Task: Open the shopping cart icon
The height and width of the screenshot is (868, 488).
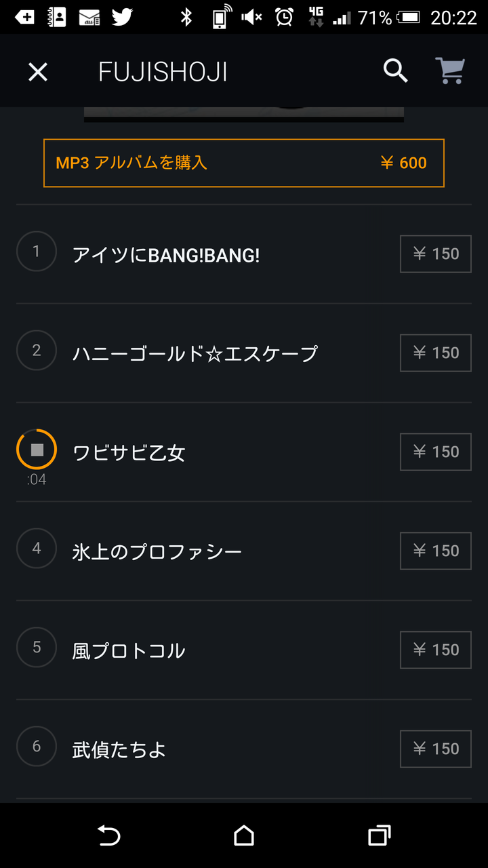Action: coord(449,71)
